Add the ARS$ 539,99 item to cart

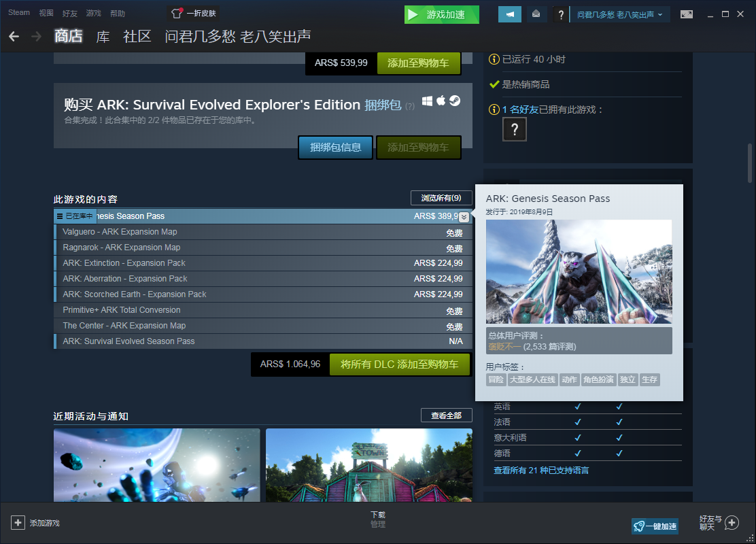[418, 63]
